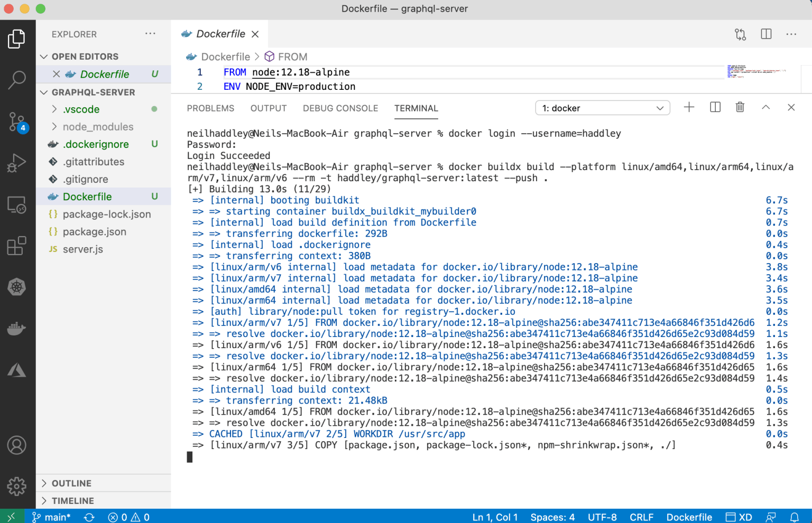The height and width of the screenshot is (523, 812).
Task: Open the Extensions view
Action: 17,246
